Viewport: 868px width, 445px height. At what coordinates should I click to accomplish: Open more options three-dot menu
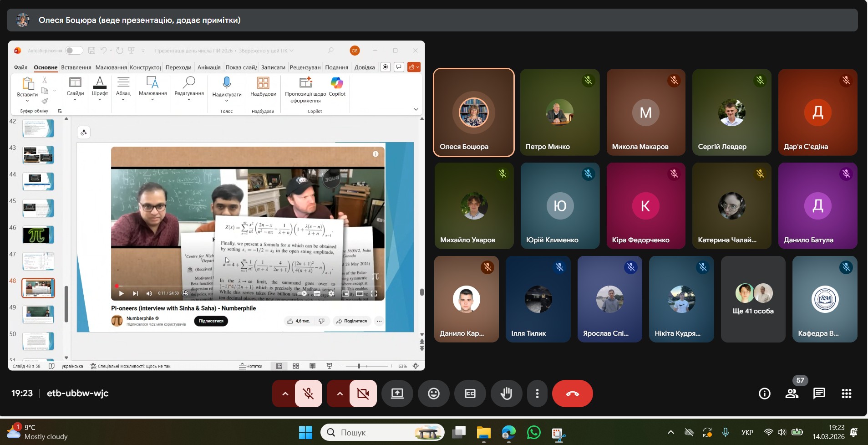click(537, 394)
